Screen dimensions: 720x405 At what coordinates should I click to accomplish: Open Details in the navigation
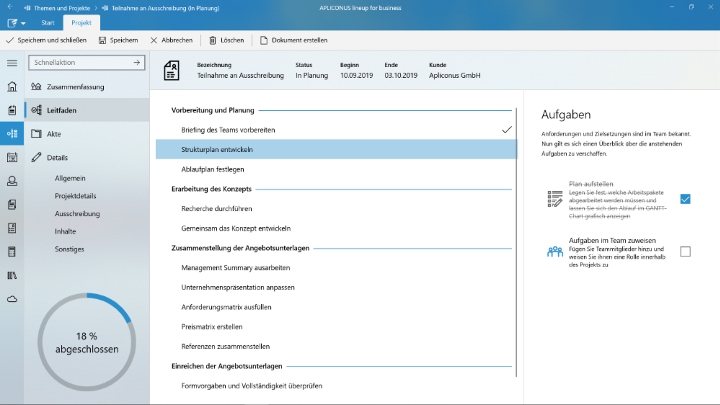pos(87,157)
